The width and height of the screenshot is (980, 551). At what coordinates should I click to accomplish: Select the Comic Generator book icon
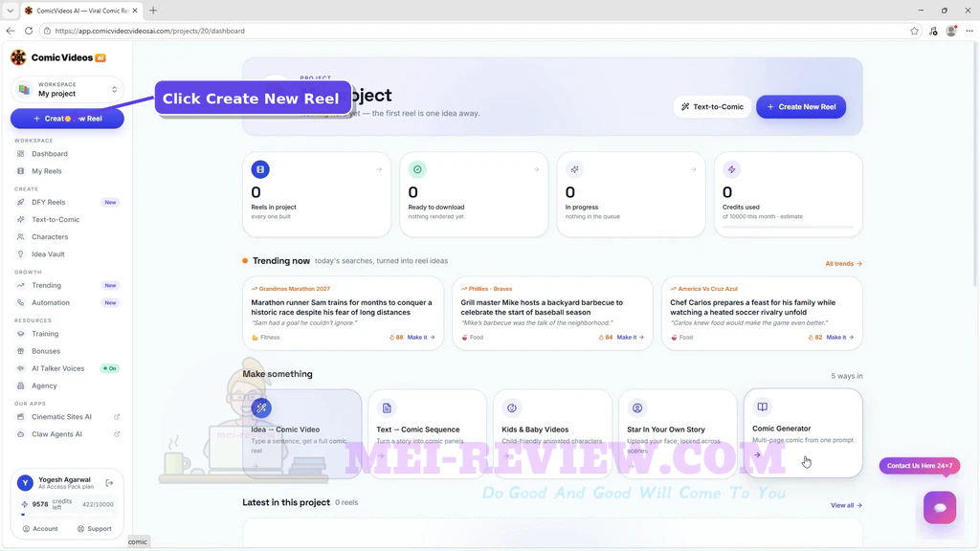pos(762,407)
